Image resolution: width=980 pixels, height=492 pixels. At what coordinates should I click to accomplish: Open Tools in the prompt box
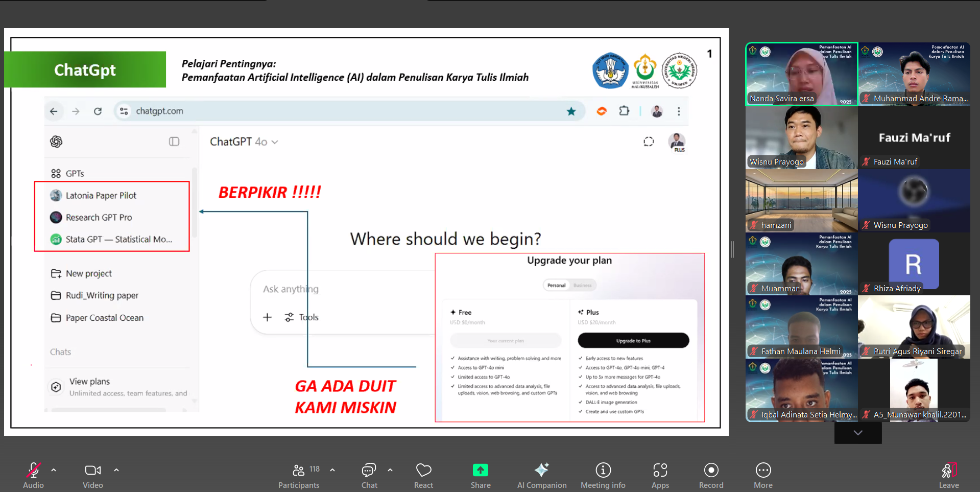pos(302,317)
